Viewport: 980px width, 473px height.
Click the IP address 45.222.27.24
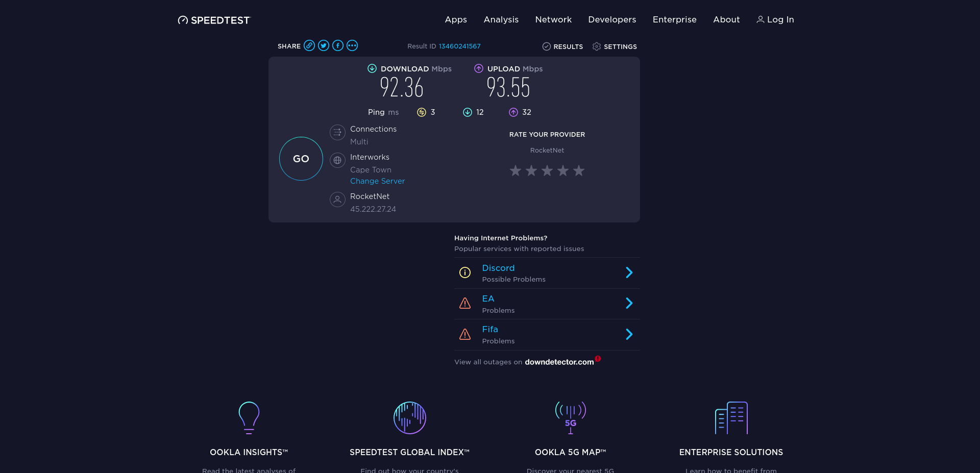(x=373, y=209)
